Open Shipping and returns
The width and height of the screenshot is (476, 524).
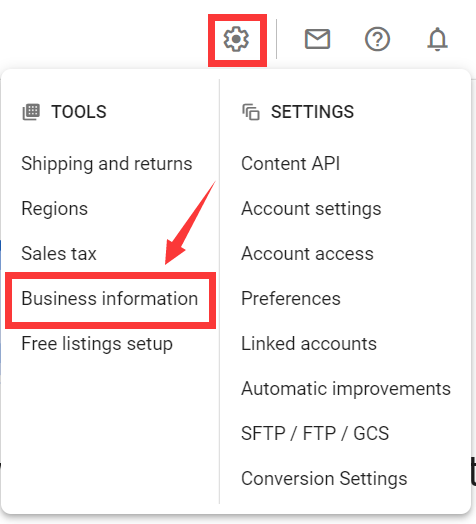point(107,163)
